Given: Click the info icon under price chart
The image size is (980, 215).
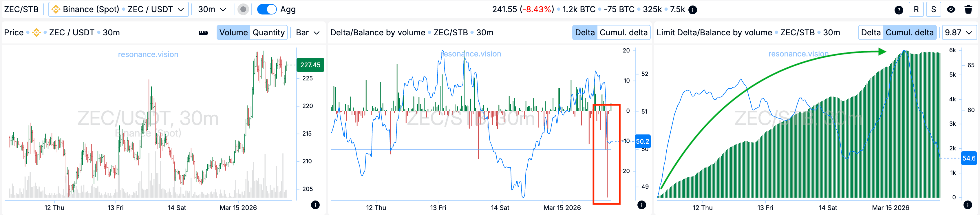Looking at the screenshot, I should (x=315, y=205).
